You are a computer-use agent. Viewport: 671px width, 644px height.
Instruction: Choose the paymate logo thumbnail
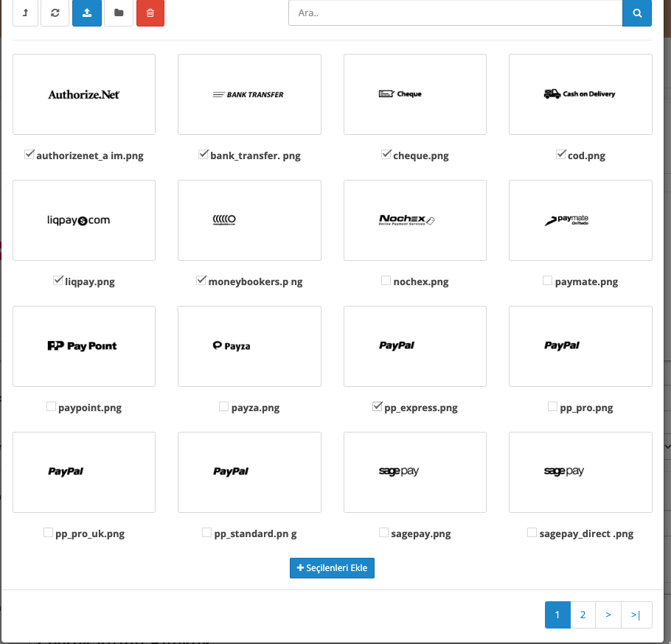[580, 220]
